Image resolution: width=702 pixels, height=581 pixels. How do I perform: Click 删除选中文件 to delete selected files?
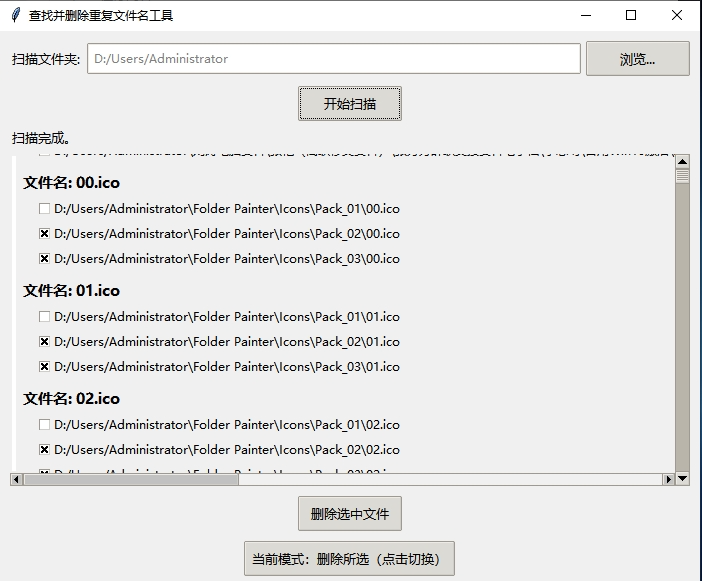(x=350, y=514)
